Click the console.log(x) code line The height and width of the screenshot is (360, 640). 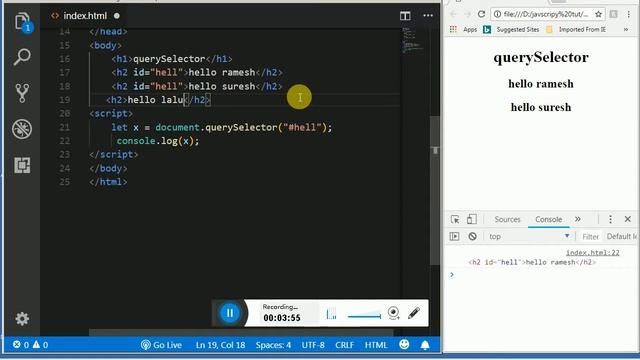(x=158, y=141)
